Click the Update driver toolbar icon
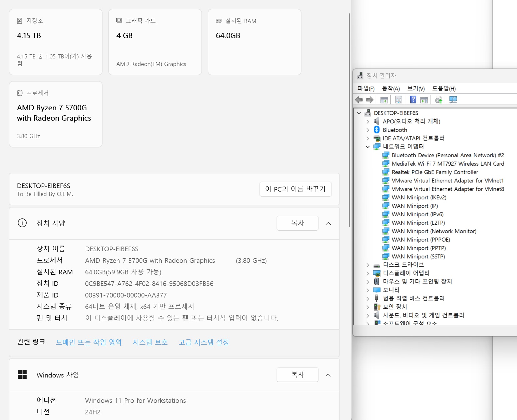This screenshot has height=420, width=517. pyautogui.click(x=438, y=100)
